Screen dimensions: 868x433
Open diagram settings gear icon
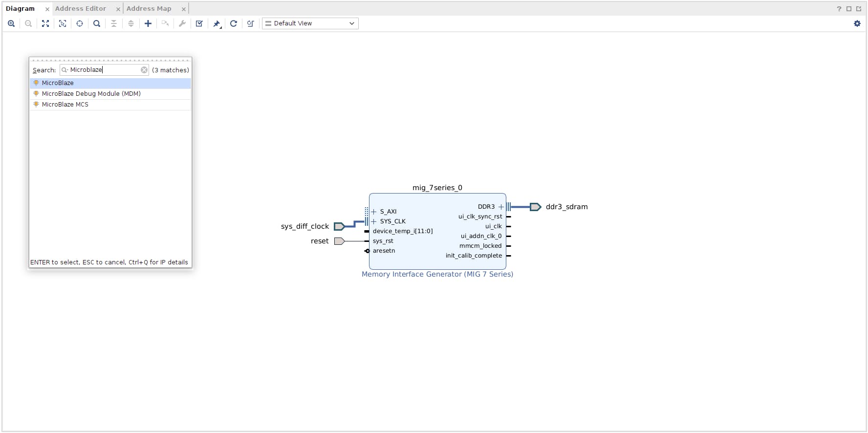coord(857,23)
